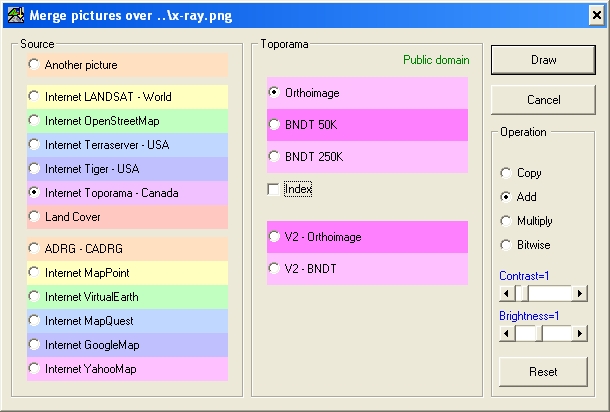Set operation to Copy

(x=521, y=173)
